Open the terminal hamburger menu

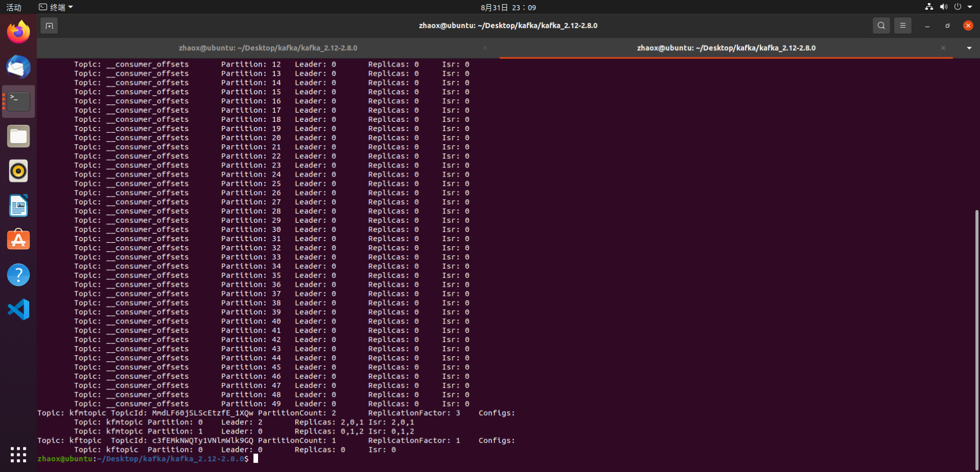click(903, 26)
